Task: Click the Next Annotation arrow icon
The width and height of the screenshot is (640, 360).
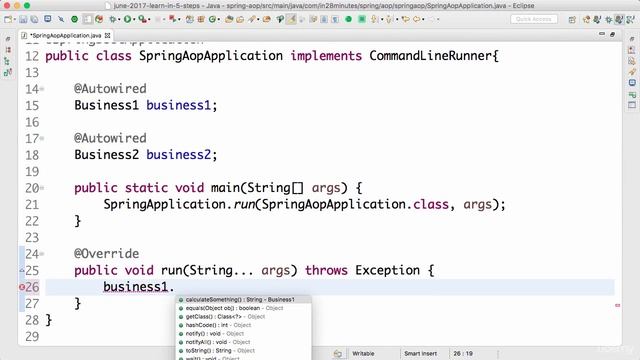Action: point(374,19)
